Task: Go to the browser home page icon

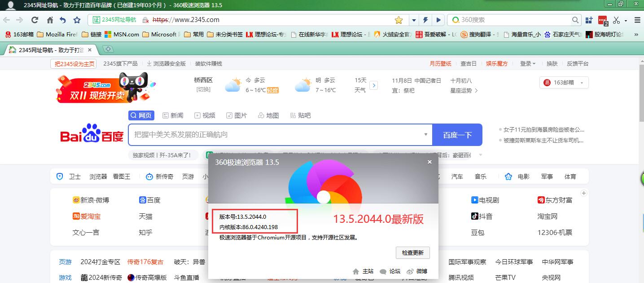Action: coord(50,20)
